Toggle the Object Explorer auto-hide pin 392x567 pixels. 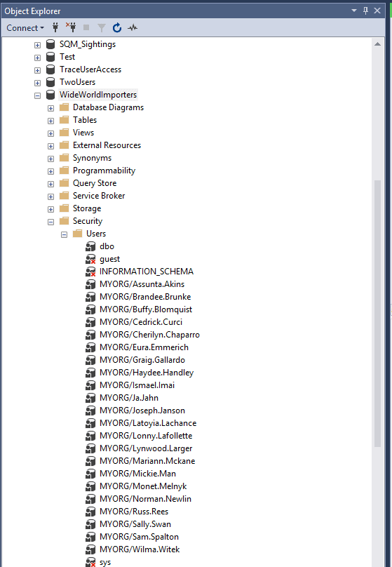[x=365, y=11]
